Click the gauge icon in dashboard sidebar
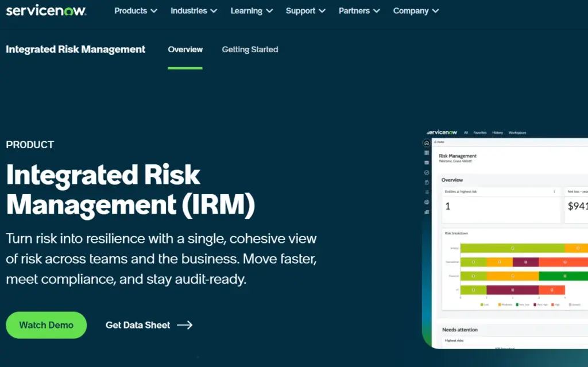 pos(427,202)
